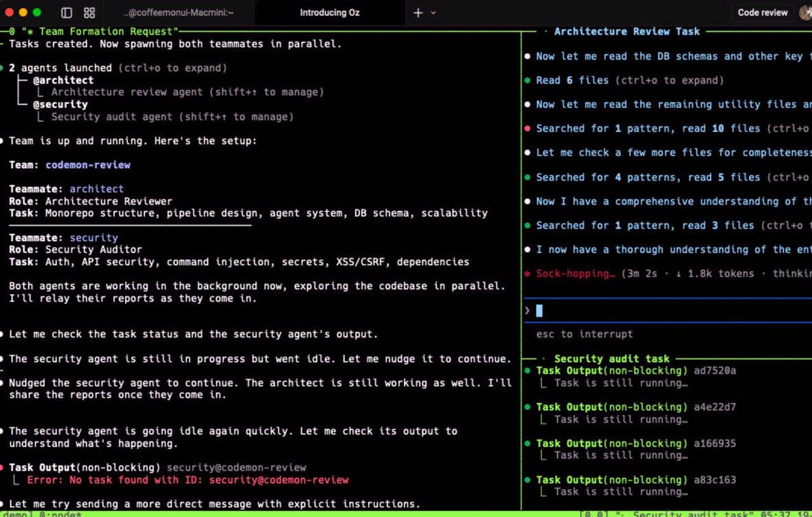The width and height of the screenshot is (812, 517).
Task: Select the @security agent entry
Action: pyautogui.click(x=60, y=105)
